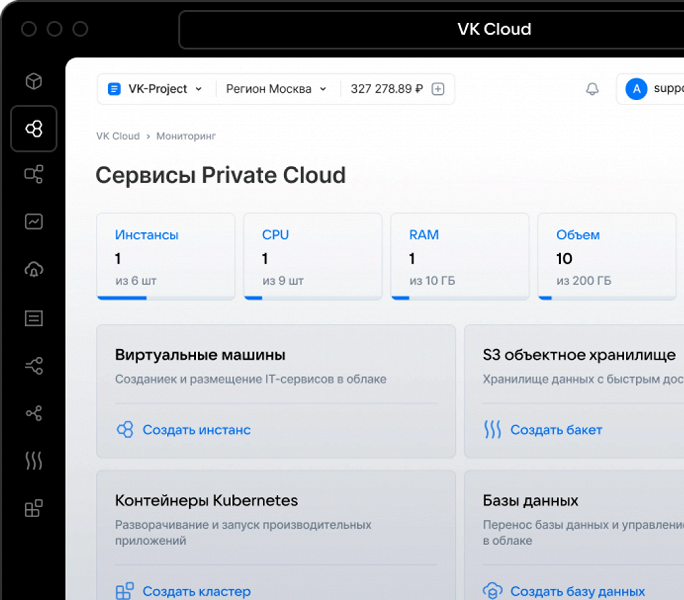Expand the Регион Москва dropdown

coord(276,89)
